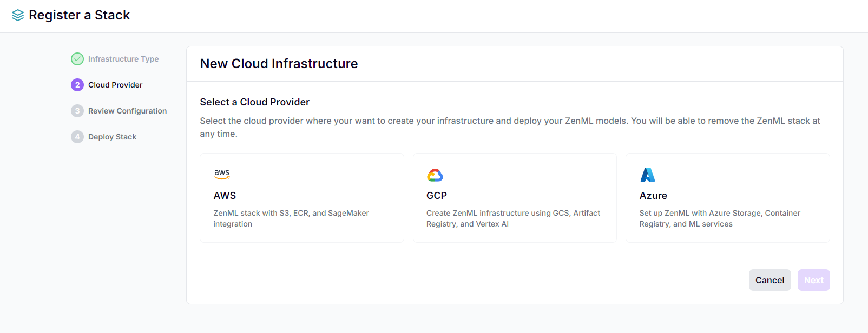Click the gray step 4 circle indicator
The width and height of the screenshot is (868, 333).
coord(77,136)
